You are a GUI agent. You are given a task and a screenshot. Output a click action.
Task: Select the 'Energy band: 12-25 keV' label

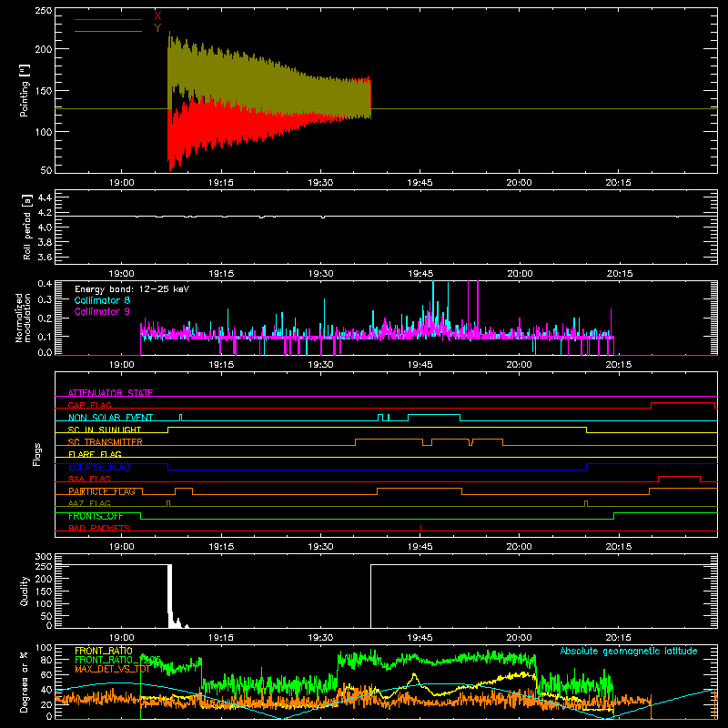[x=132, y=289]
